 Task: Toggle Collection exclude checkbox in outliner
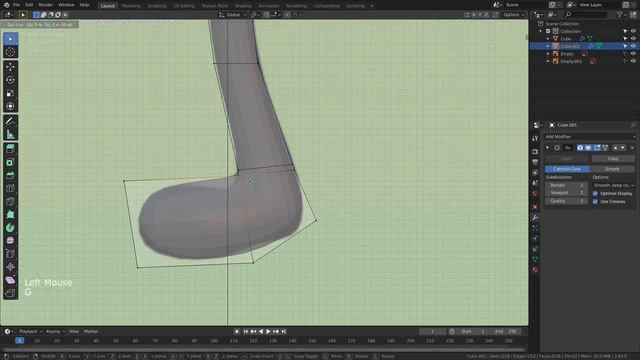[x=548, y=31]
